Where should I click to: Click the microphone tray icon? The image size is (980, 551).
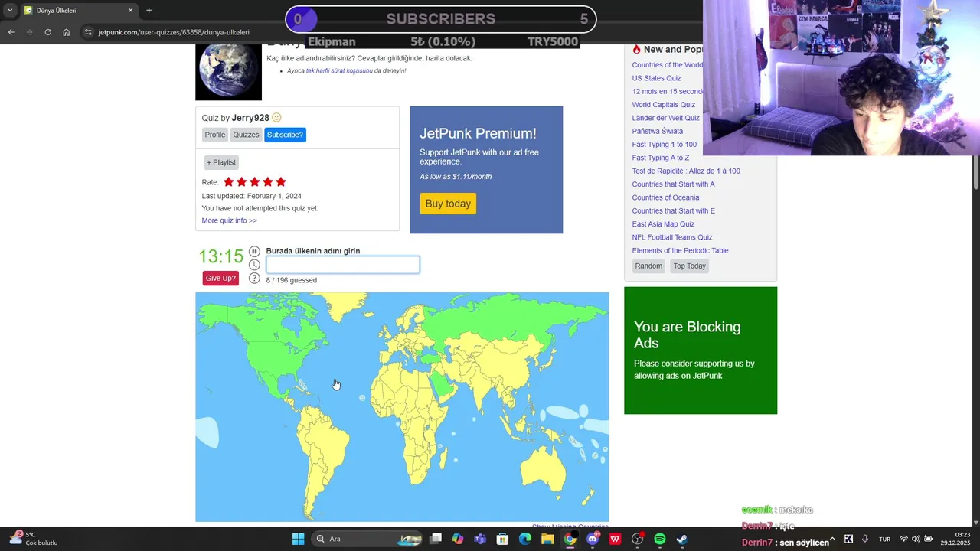[x=865, y=539]
